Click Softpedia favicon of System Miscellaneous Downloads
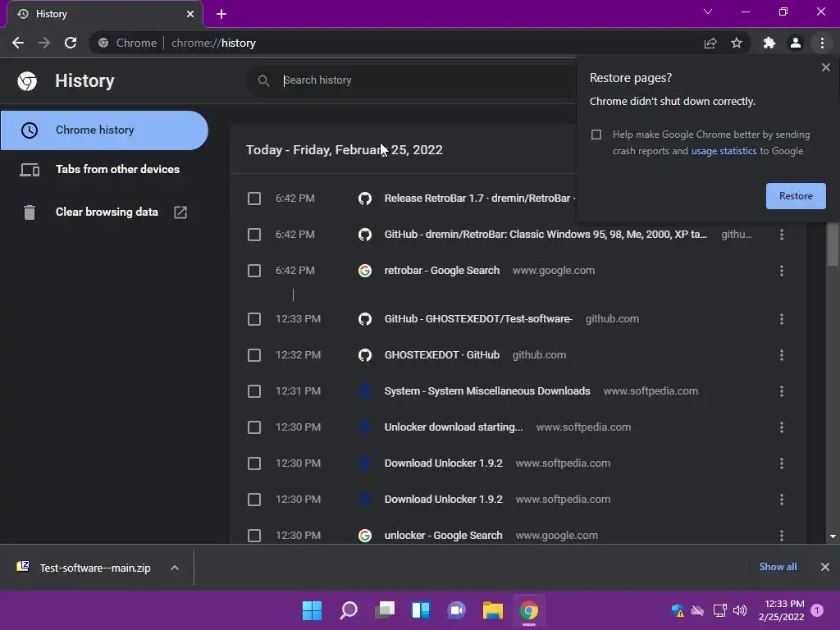 365,391
